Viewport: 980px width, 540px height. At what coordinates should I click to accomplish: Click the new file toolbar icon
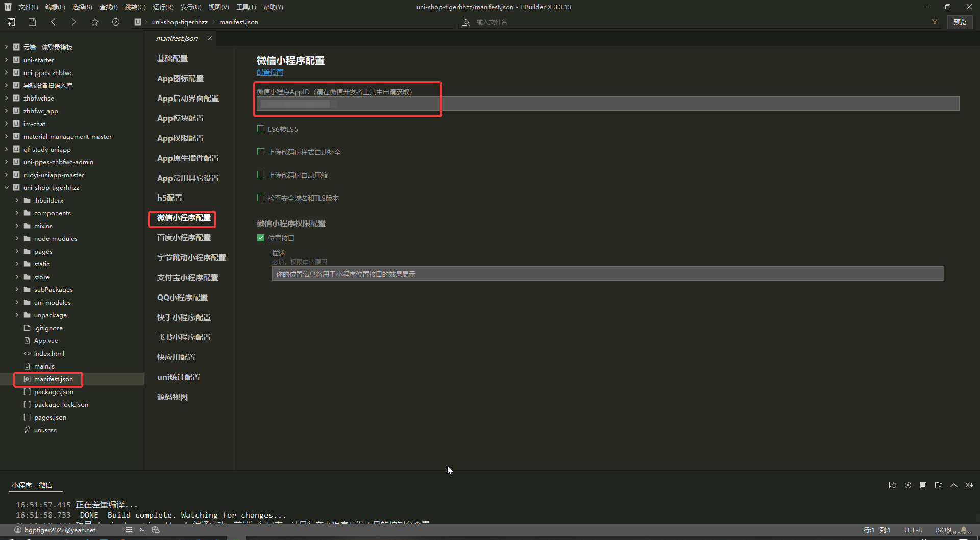[x=11, y=22]
